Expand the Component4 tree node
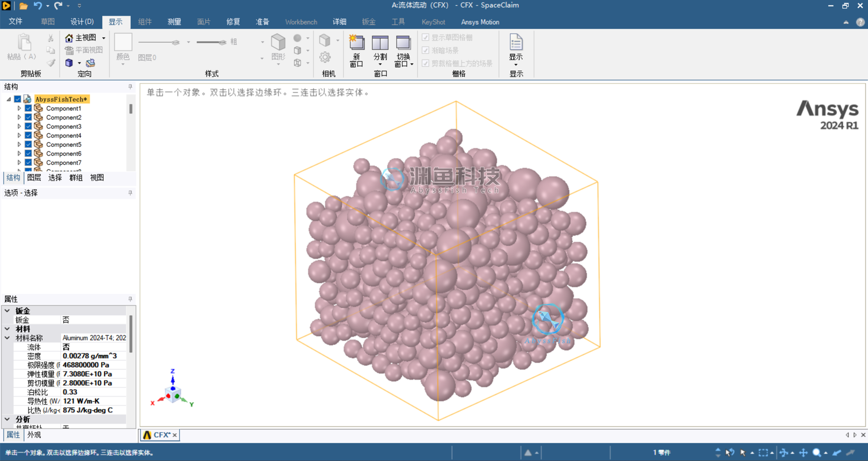 19,135
